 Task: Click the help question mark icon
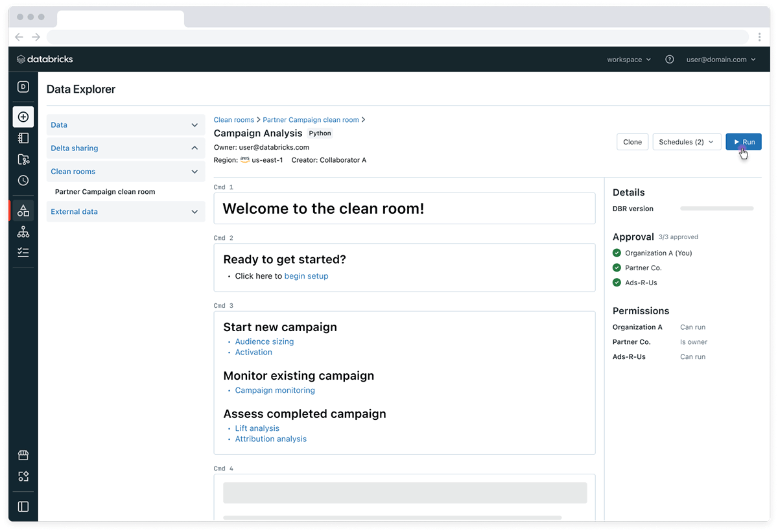pos(670,60)
